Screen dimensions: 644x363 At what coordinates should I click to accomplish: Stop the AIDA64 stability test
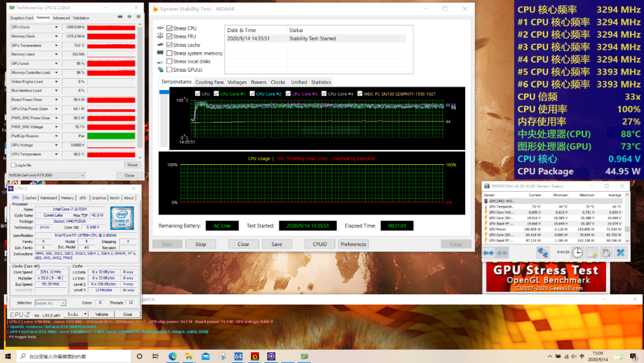click(x=200, y=244)
